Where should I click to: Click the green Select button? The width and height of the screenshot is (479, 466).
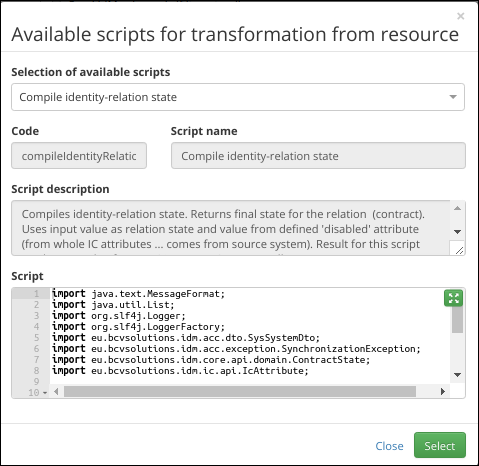440,445
